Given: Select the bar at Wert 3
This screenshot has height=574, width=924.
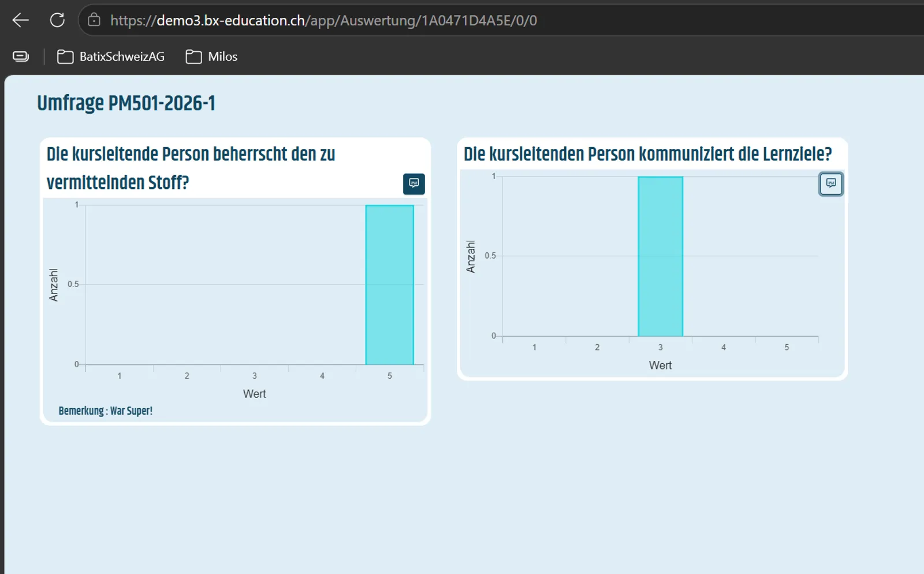Looking at the screenshot, I should click(x=661, y=256).
